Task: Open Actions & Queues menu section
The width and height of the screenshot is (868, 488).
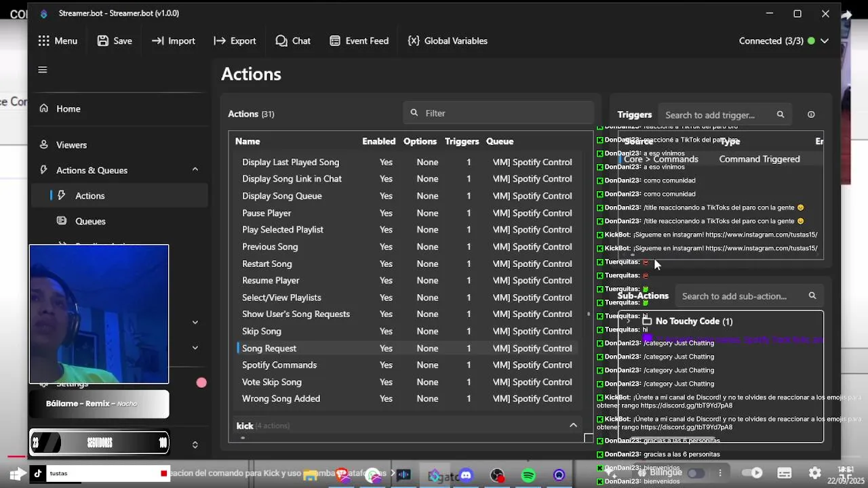Action: click(x=92, y=170)
